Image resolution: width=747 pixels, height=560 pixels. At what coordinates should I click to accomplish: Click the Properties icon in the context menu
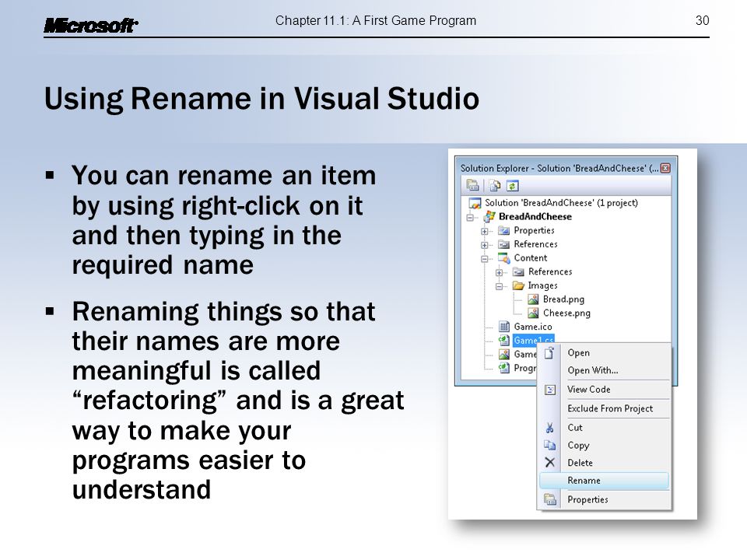(x=550, y=499)
